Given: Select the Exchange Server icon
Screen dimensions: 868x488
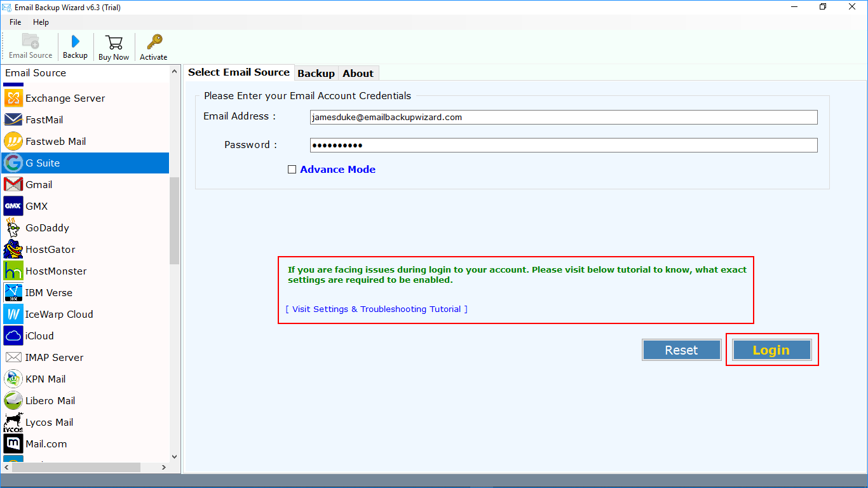Looking at the screenshot, I should pos(13,98).
